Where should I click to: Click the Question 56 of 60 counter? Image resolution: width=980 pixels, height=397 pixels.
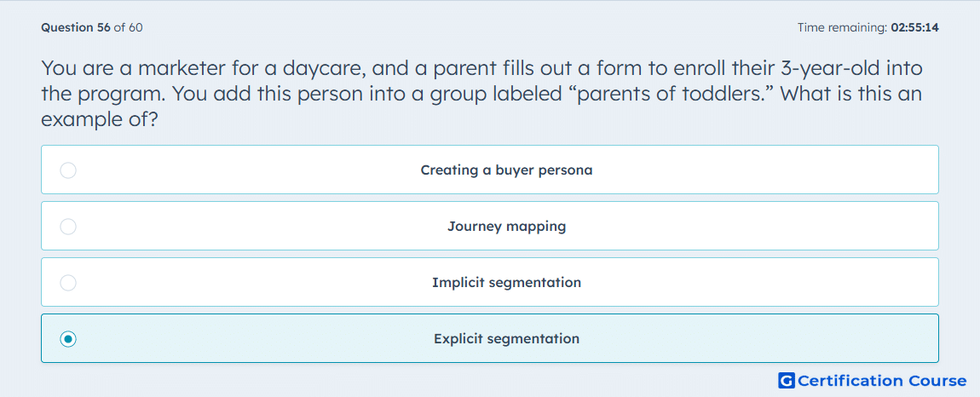coord(92,27)
